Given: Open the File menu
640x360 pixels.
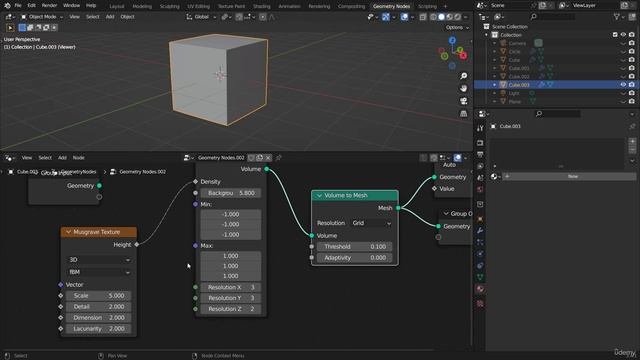Looking at the screenshot, I should point(18,6).
